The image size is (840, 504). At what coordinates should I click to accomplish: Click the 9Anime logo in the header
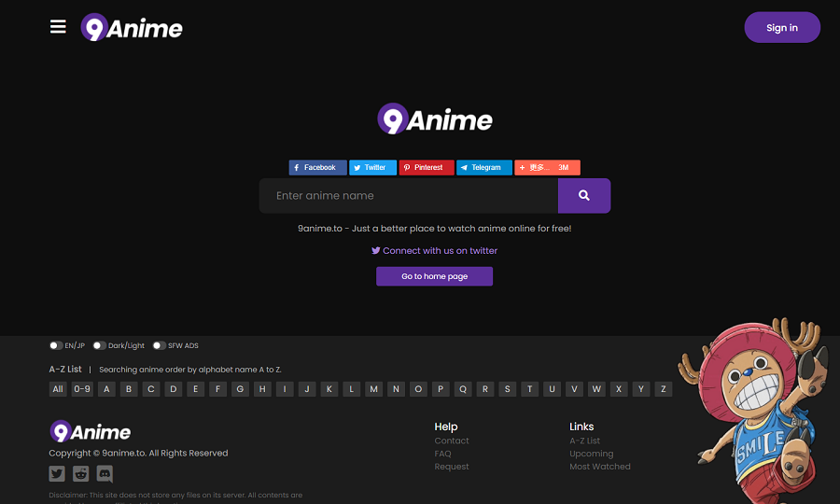[x=132, y=27]
